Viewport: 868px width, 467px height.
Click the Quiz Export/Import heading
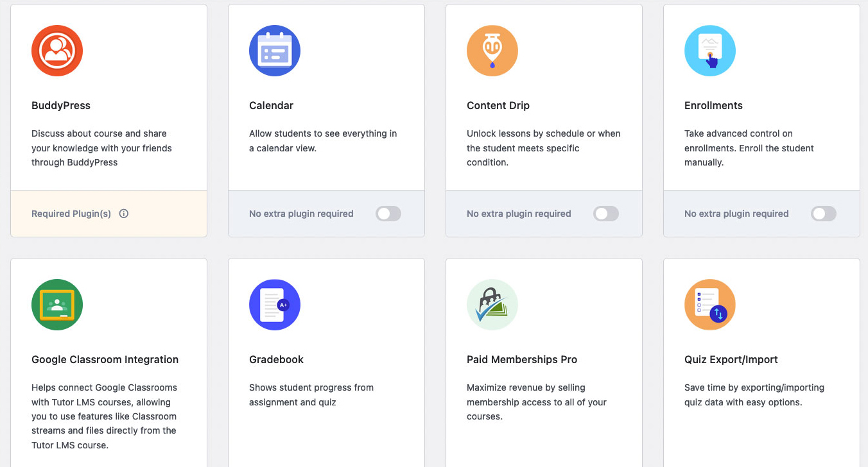pos(731,360)
